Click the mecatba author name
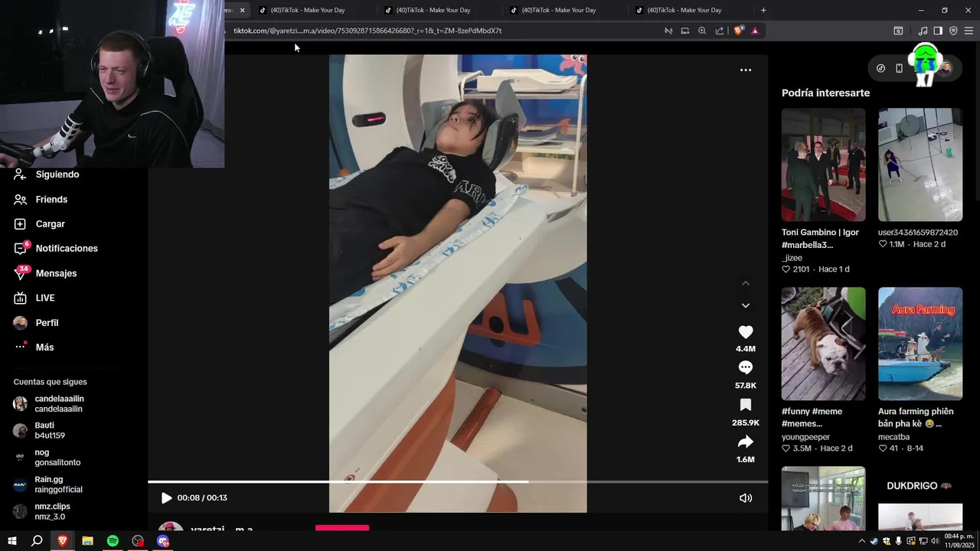This screenshot has height=551, width=980. [x=893, y=437]
